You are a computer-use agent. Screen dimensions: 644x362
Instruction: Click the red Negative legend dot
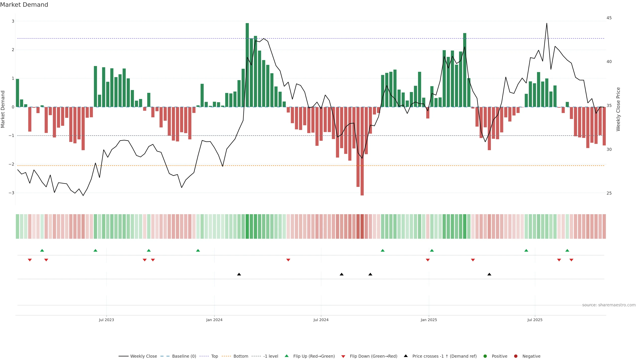(516, 356)
